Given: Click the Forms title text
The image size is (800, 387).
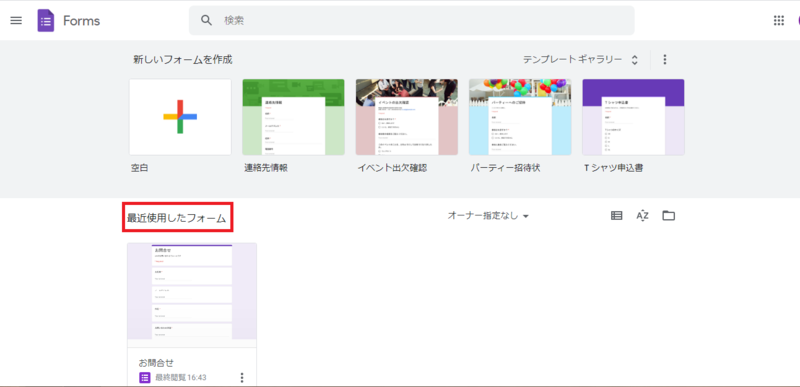Looking at the screenshot, I should pyautogui.click(x=82, y=21).
